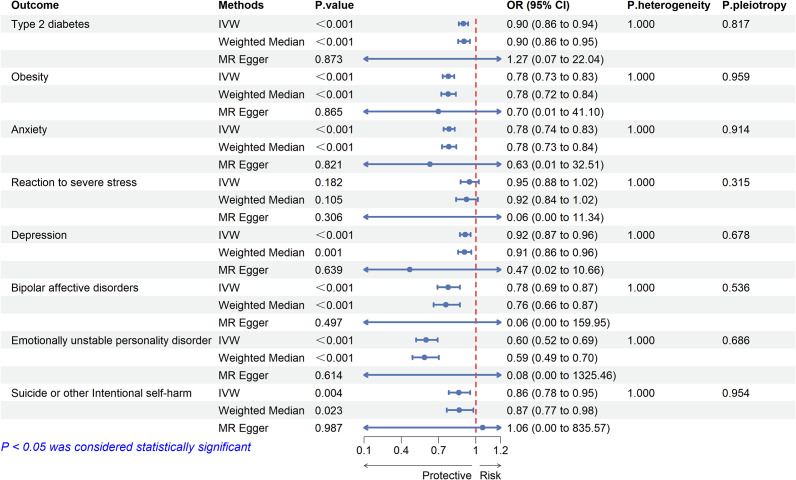Click the blue statistical significance footnote
The height and width of the screenshot is (480, 796).
point(126,447)
